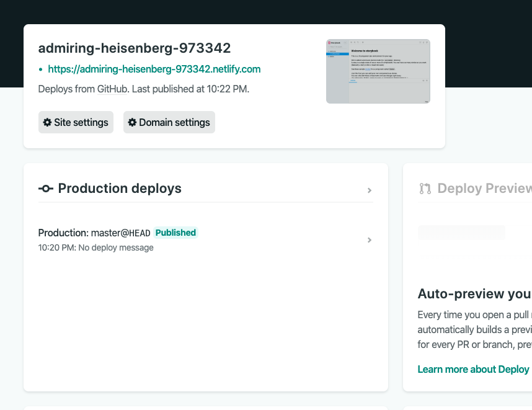Click the Production deploys heading
532x410 pixels.
pyautogui.click(x=120, y=189)
